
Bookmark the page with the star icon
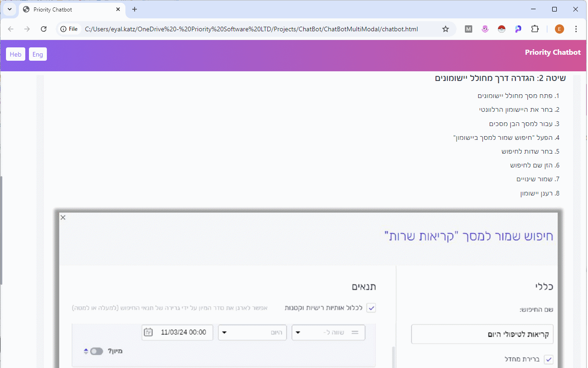point(445,29)
